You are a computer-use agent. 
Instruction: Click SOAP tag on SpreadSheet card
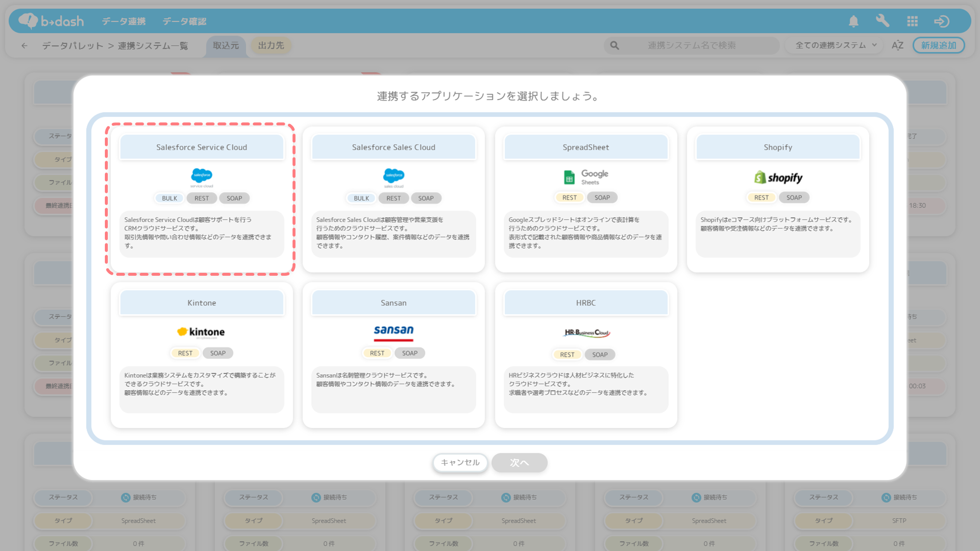click(602, 197)
